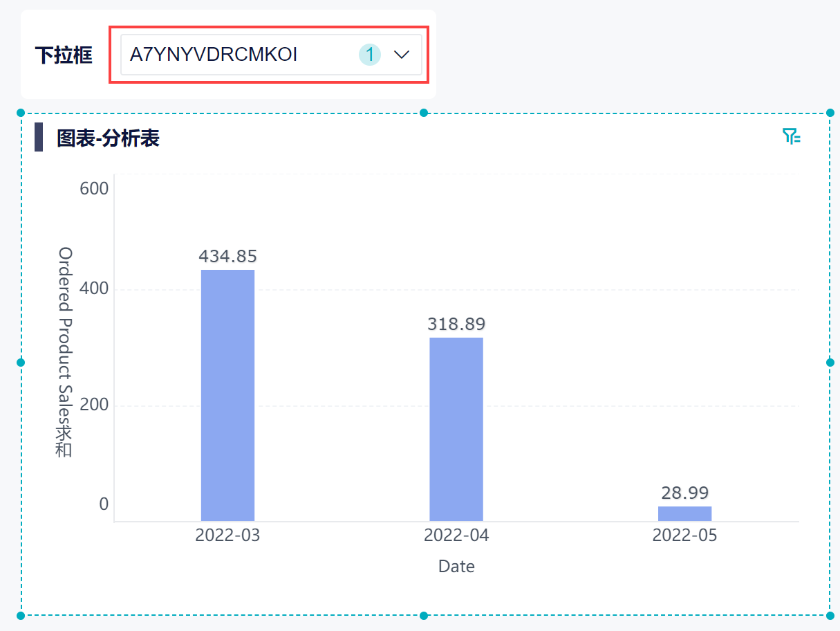Image resolution: width=840 pixels, height=631 pixels.
Task: Click the Date axis title
Action: click(456, 567)
